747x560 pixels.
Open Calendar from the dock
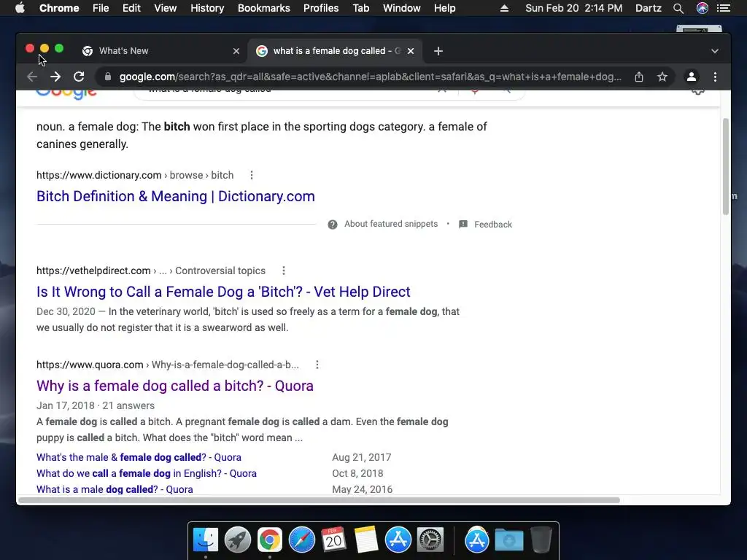(x=333, y=540)
